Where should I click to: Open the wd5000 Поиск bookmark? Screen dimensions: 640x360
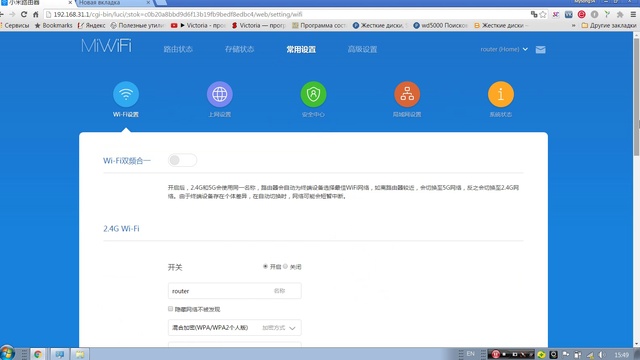[440, 25]
